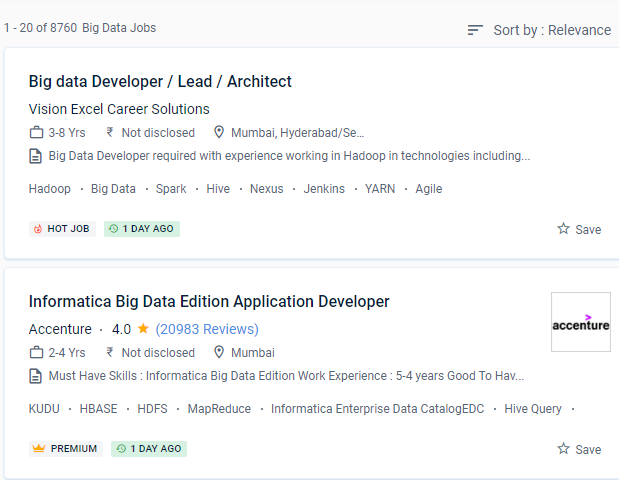Screen dimensions: 619x480
Task: Click the PREMIUM crown badge
Action: pyautogui.click(x=66, y=449)
